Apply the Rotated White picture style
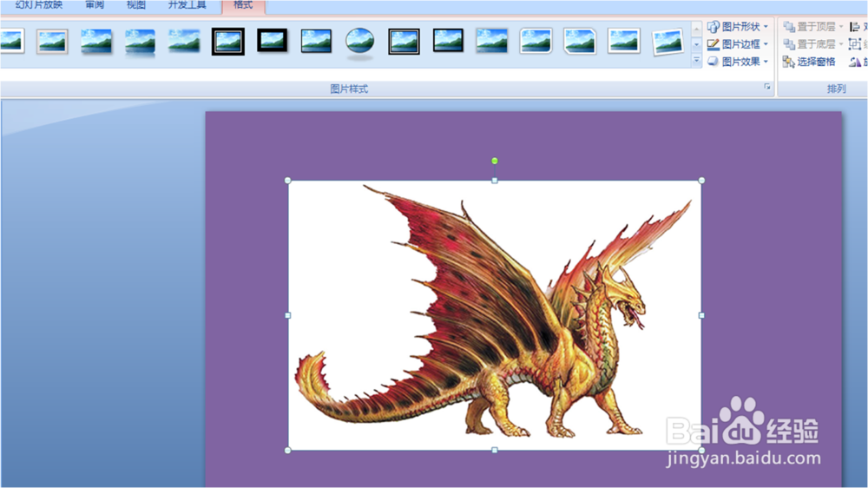Viewport: 868px width, 488px height. click(667, 42)
